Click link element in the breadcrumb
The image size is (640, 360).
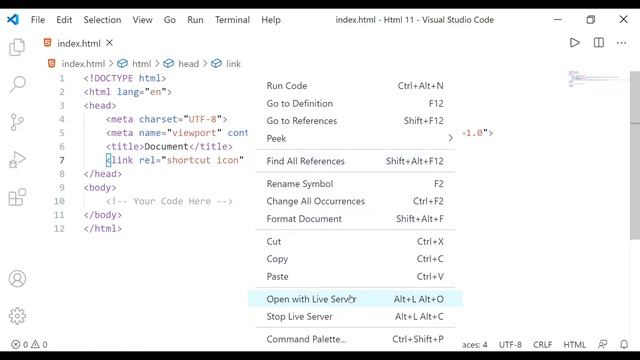click(233, 64)
